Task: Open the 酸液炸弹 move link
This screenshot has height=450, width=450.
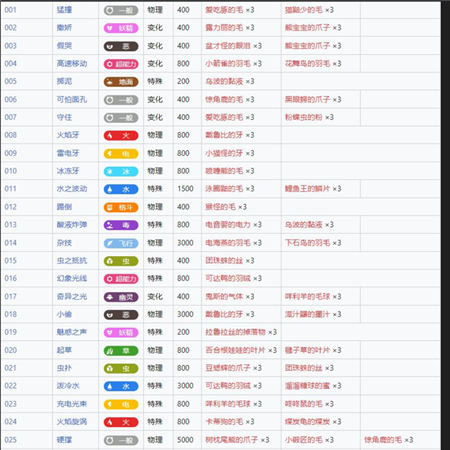Action: click(72, 225)
